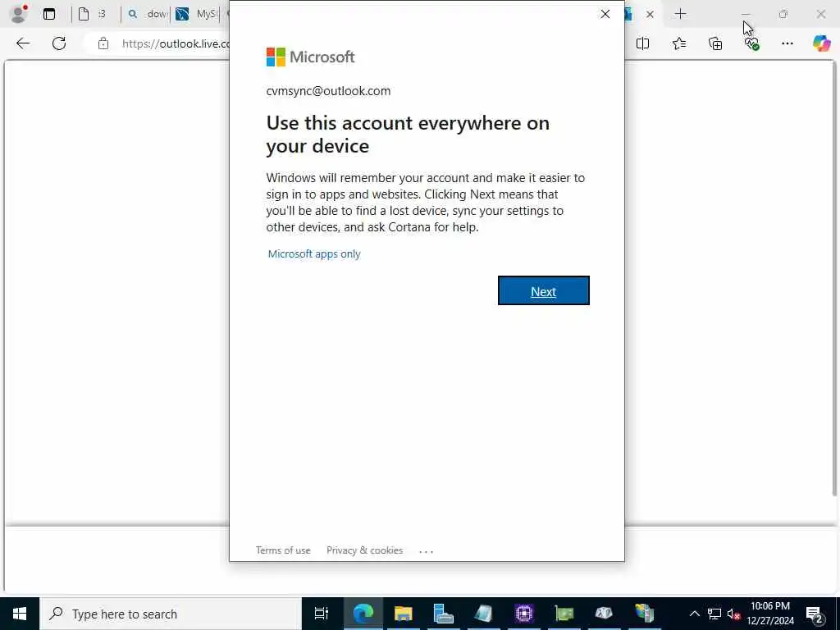The width and height of the screenshot is (840, 630).
Task: Open Task View from the taskbar
Action: [x=322, y=614]
